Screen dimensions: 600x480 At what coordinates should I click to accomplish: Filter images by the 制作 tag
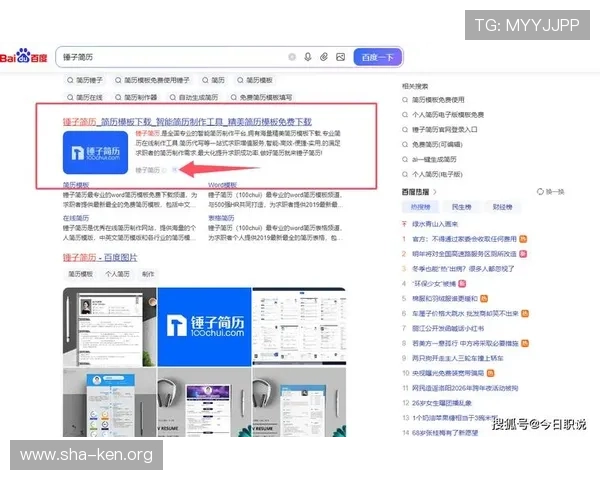tap(148, 274)
